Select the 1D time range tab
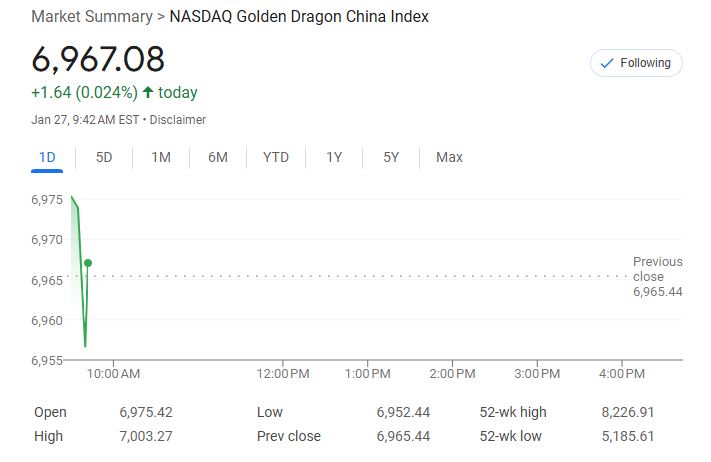 click(x=47, y=157)
